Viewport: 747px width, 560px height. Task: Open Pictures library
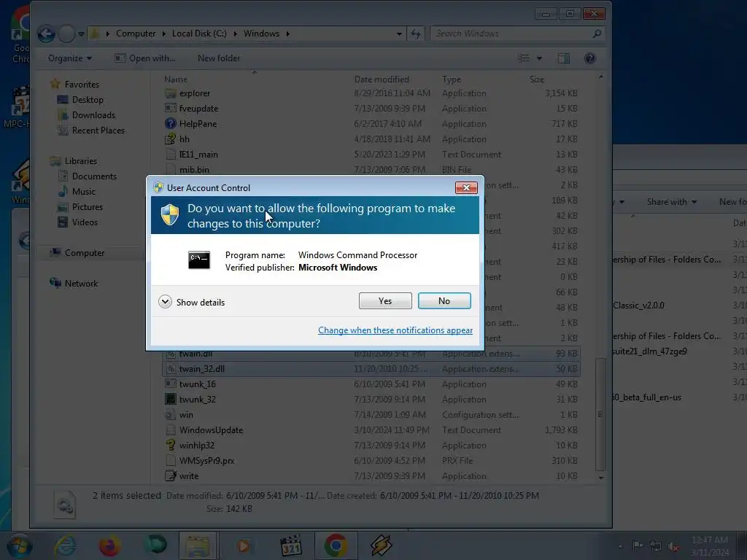point(88,206)
